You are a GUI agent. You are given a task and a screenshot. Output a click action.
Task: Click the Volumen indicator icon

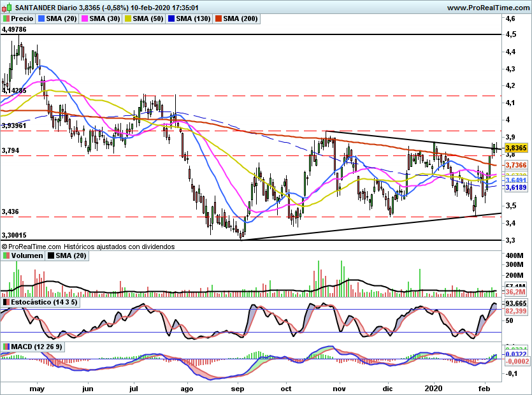point(6,255)
